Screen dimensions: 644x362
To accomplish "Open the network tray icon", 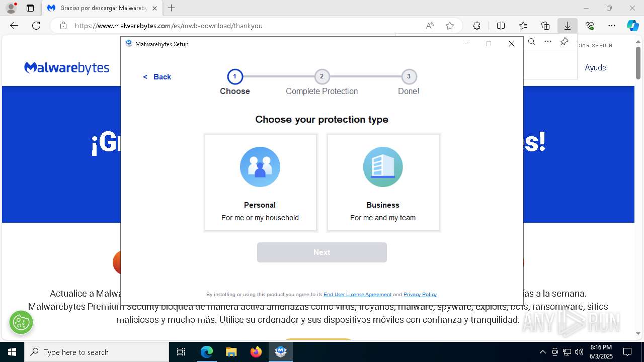I will pos(567,352).
